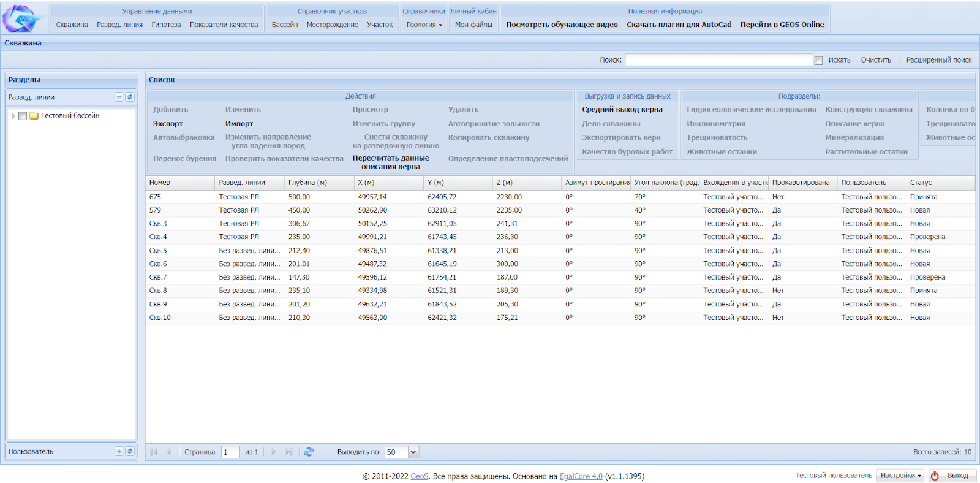Open the Геология dropdown menu
This screenshot has width=980, height=483.
click(424, 25)
